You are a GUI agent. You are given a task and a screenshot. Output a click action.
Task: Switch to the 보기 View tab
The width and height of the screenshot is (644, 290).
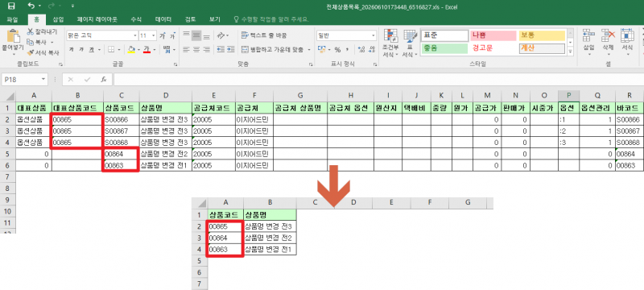215,19
